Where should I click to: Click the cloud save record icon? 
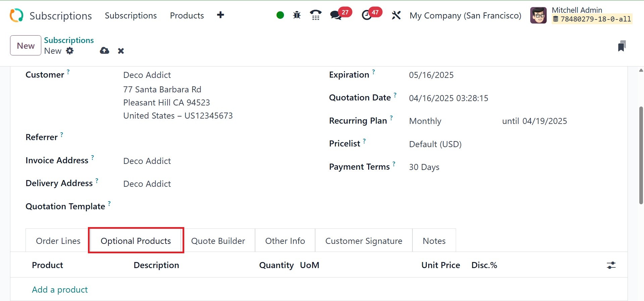[x=104, y=51]
